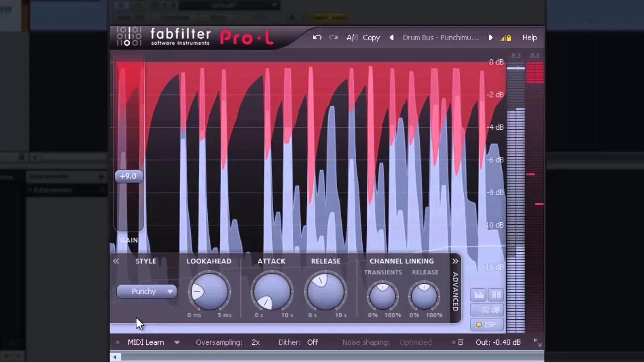The width and height of the screenshot is (644, 362).
Task: Open the MIDI Learn dropdown arrow
Action: click(x=177, y=342)
